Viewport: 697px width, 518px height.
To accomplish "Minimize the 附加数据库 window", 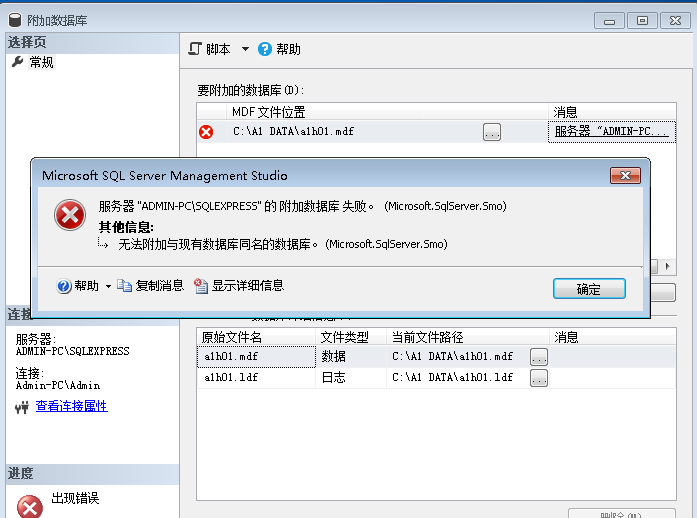I will click(609, 21).
